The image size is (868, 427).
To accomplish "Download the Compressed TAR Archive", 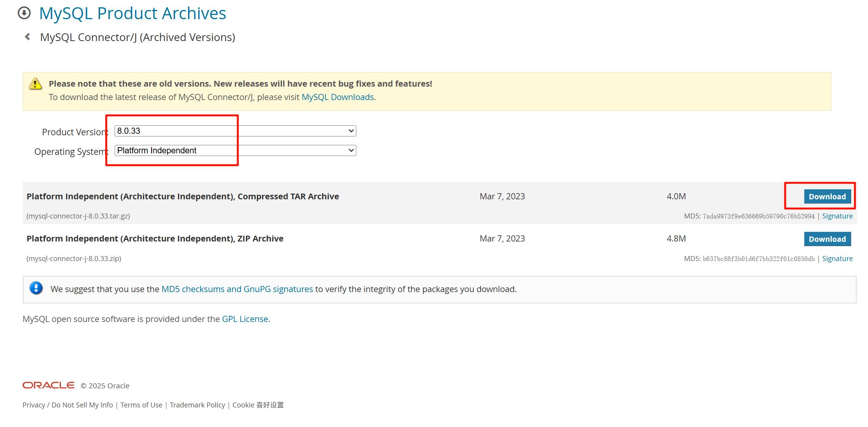I will pos(827,197).
